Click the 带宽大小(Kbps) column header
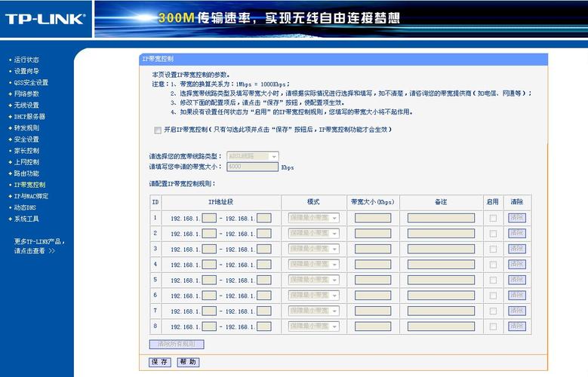Screen dimensions: 588x377 (373, 202)
